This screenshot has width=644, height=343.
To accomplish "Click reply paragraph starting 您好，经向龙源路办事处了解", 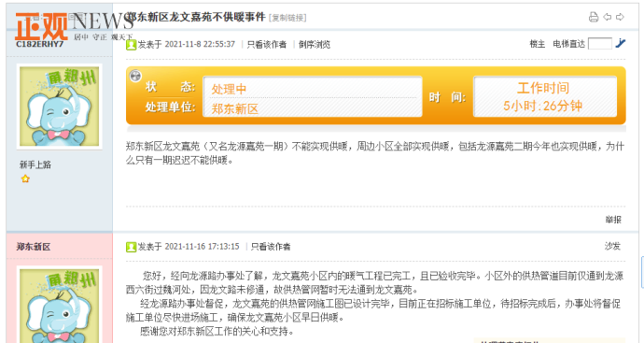I will (375, 282).
